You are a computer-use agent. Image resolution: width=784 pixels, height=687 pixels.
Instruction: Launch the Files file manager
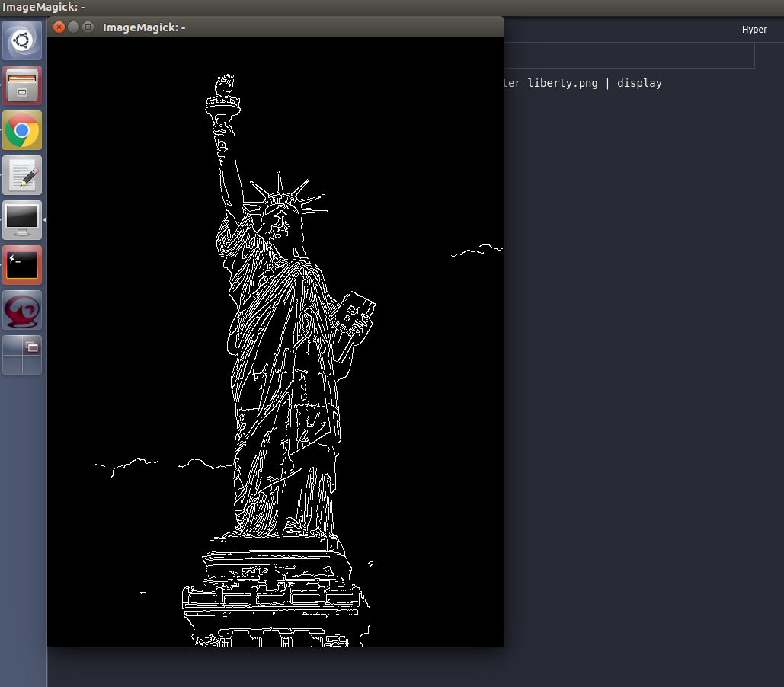(x=22, y=85)
